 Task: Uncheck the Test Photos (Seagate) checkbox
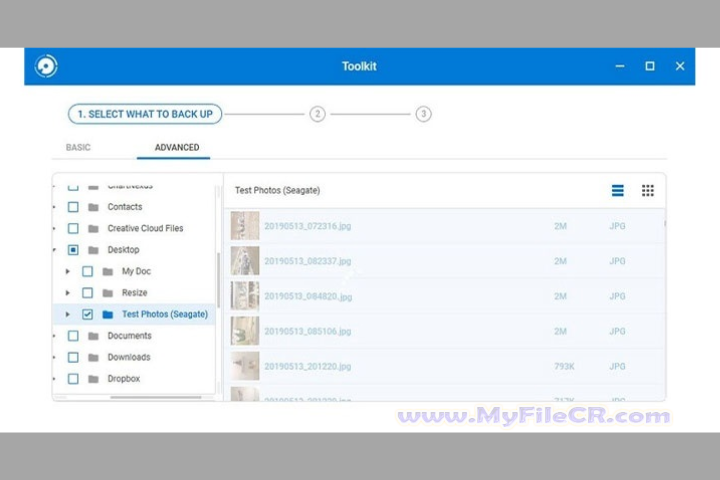[87, 314]
